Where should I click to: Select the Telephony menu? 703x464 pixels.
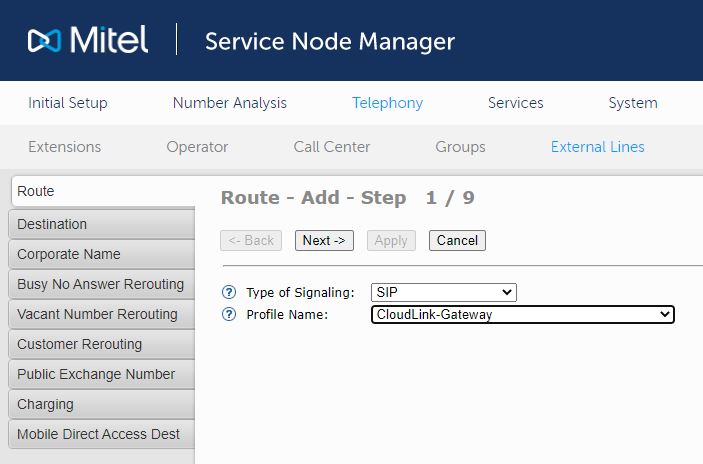pos(387,103)
